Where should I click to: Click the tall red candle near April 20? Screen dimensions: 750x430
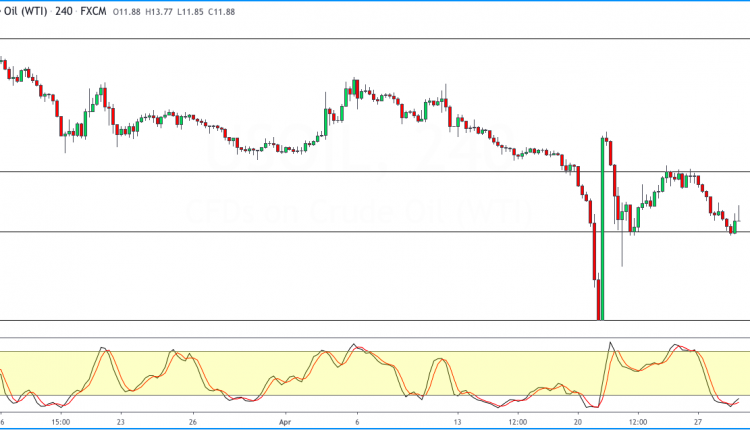coord(596,268)
